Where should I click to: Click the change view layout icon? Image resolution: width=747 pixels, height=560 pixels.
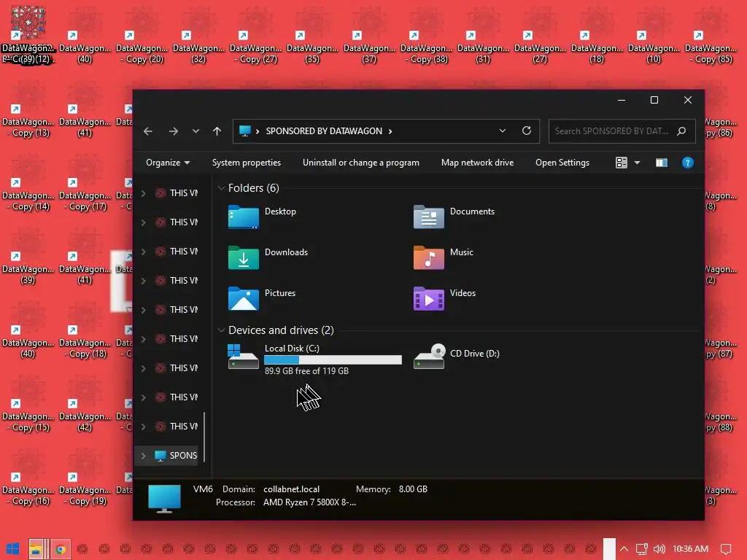pyautogui.click(x=622, y=163)
